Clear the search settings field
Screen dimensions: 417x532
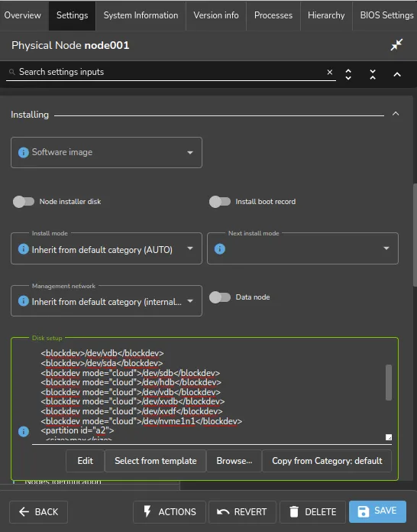[x=329, y=72]
